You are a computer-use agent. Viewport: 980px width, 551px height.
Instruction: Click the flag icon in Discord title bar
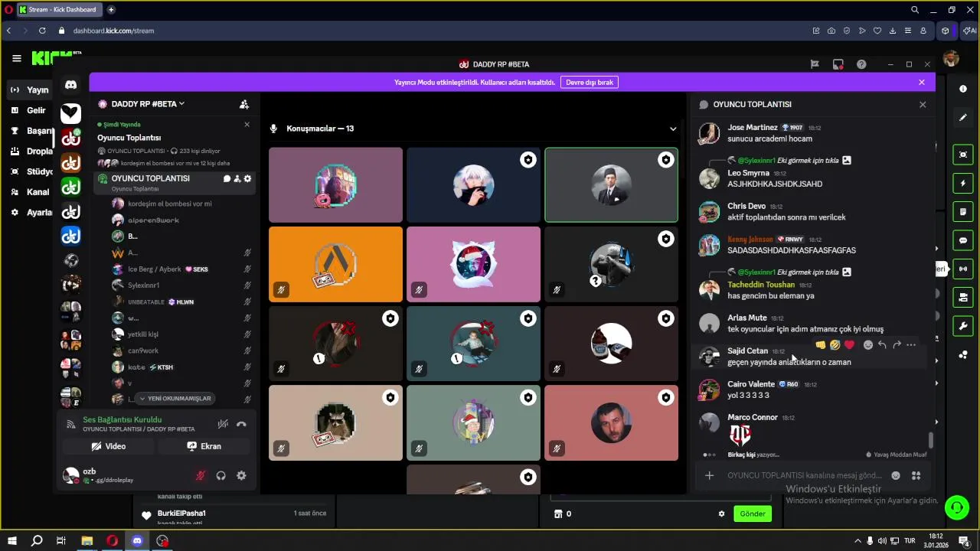click(815, 64)
